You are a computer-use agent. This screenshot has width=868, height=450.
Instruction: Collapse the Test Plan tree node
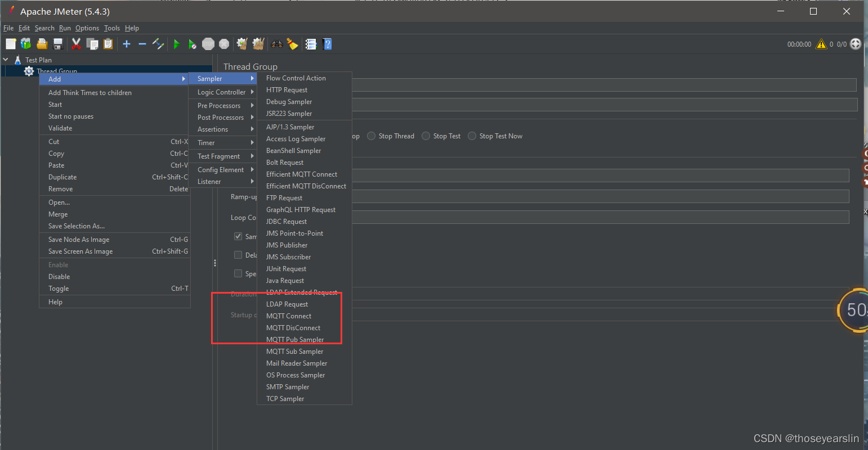click(x=6, y=60)
